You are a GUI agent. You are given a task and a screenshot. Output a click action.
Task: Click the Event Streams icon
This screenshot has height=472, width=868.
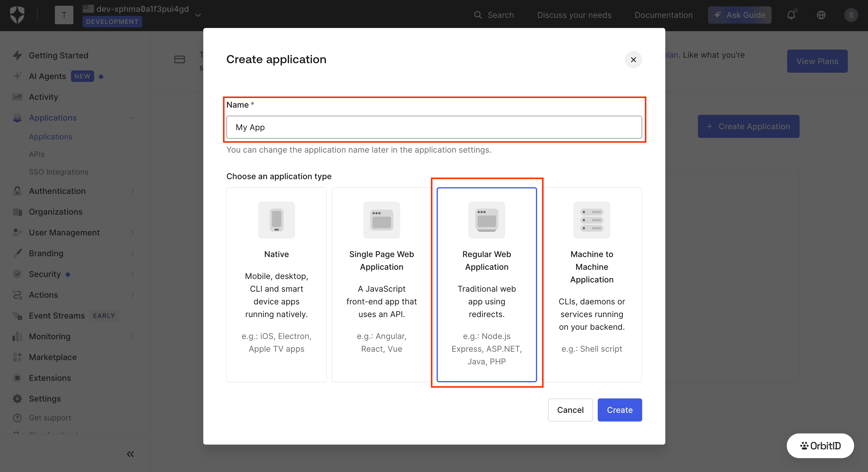[x=17, y=315]
